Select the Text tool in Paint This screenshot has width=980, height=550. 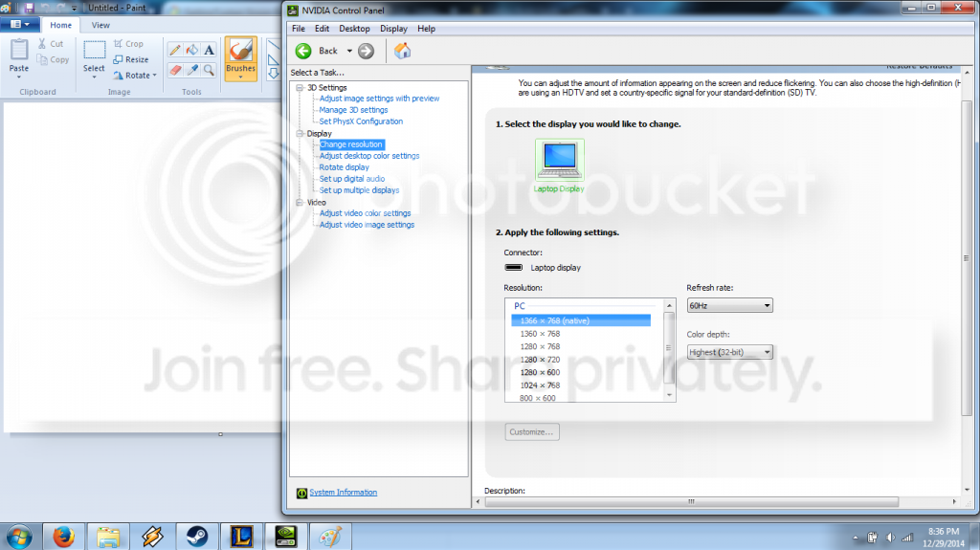coord(210,50)
